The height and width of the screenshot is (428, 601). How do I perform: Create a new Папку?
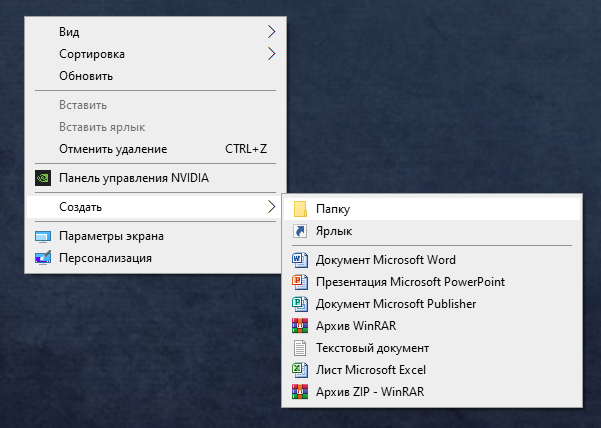[x=432, y=209]
